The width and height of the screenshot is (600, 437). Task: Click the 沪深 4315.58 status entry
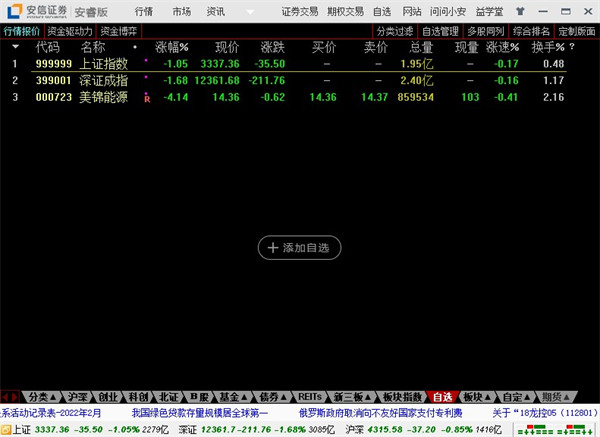[x=423, y=430]
